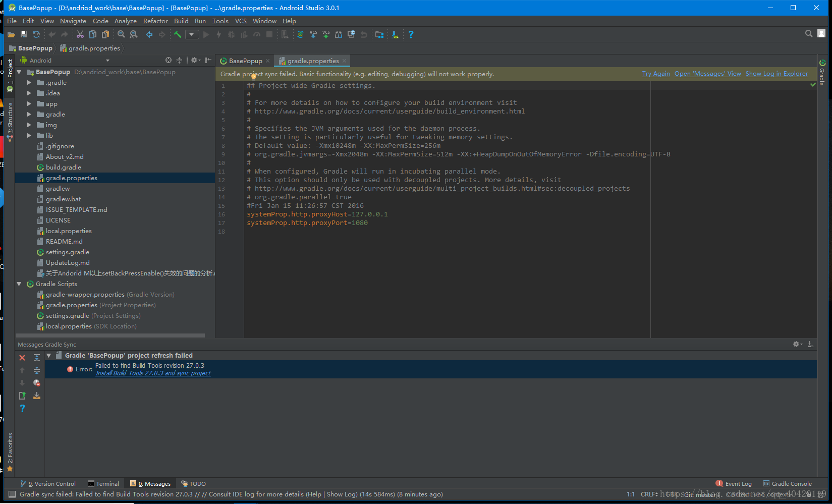Open the Refactor menu

[155, 21]
